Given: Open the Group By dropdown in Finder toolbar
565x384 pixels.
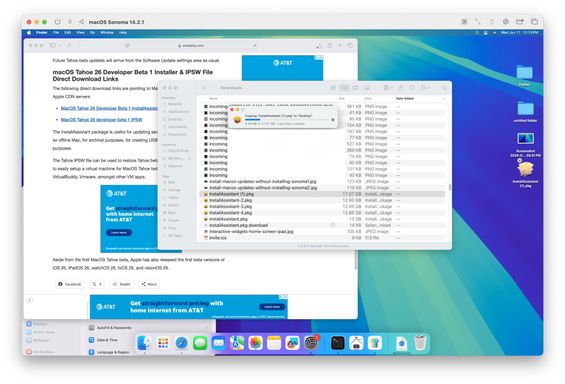Looking at the screenshot, I should [x=388, y=88].
